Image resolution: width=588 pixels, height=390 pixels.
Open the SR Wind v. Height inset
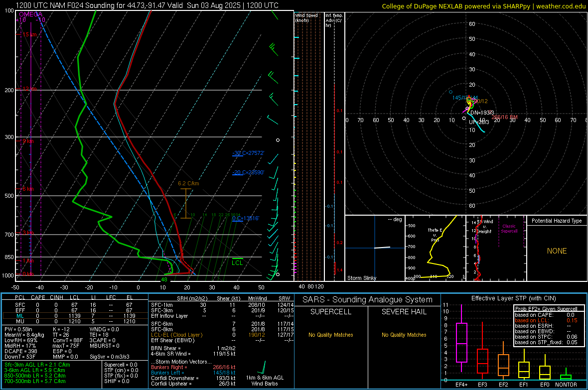496,248
